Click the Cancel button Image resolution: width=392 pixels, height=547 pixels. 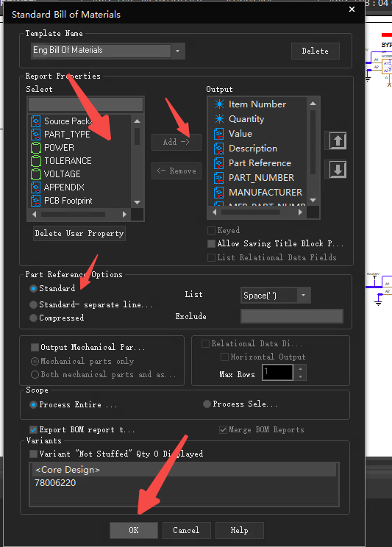186,530
